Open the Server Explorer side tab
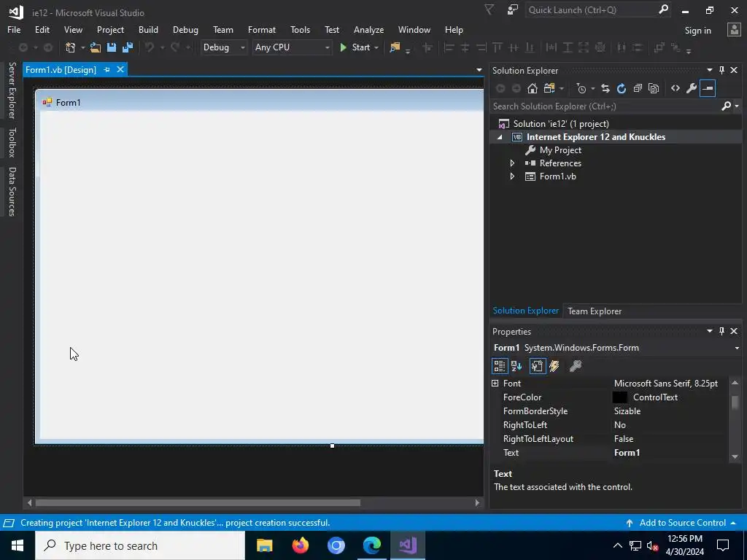The image size is (747, 560). click(x=12, y=90)
